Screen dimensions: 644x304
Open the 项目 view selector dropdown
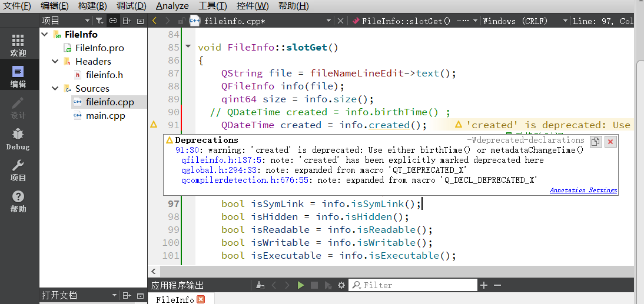tap(87, 21)
